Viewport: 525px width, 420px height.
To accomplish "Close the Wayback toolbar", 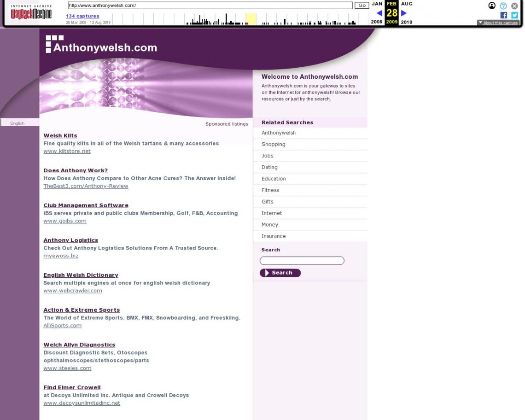I will click(x=514, y=6).
